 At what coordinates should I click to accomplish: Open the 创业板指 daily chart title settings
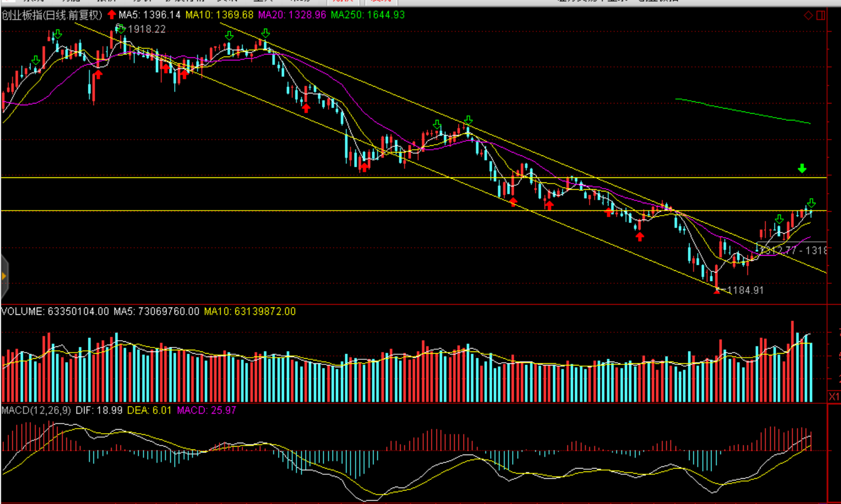(52, 15)
